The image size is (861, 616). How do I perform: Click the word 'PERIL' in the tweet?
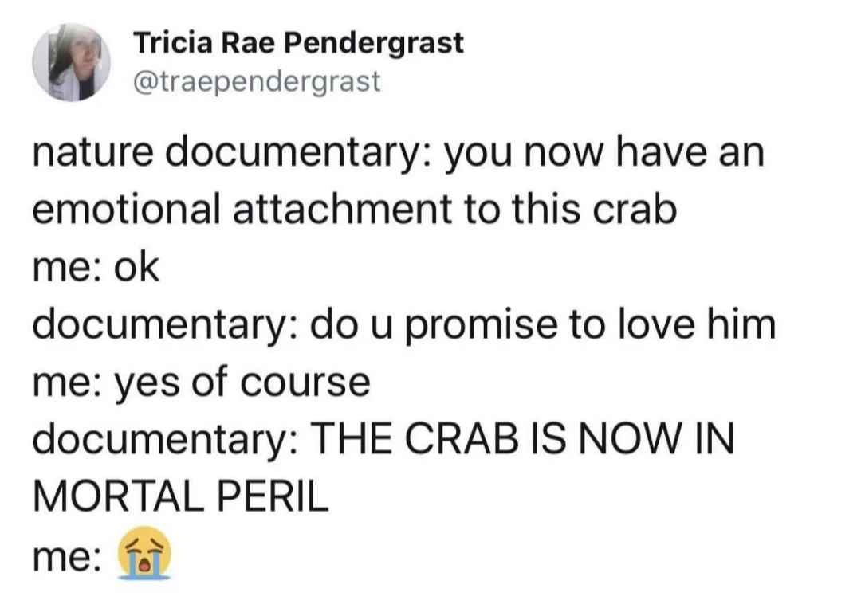pos(273,496)
